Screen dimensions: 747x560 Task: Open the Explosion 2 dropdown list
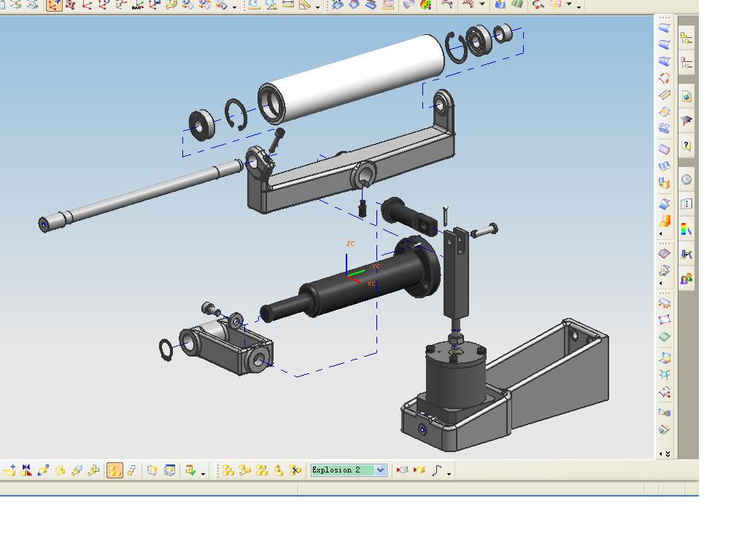[x=380, y=470]
